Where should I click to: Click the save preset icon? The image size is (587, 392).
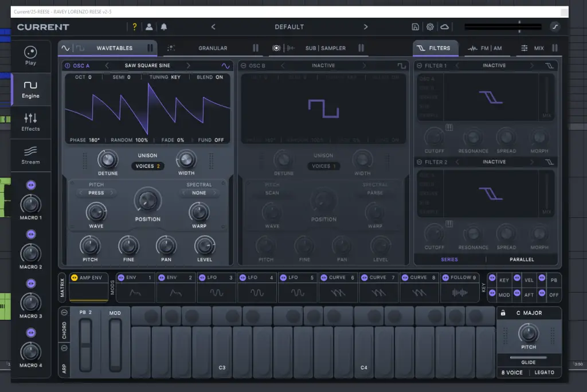click(415, 27)
